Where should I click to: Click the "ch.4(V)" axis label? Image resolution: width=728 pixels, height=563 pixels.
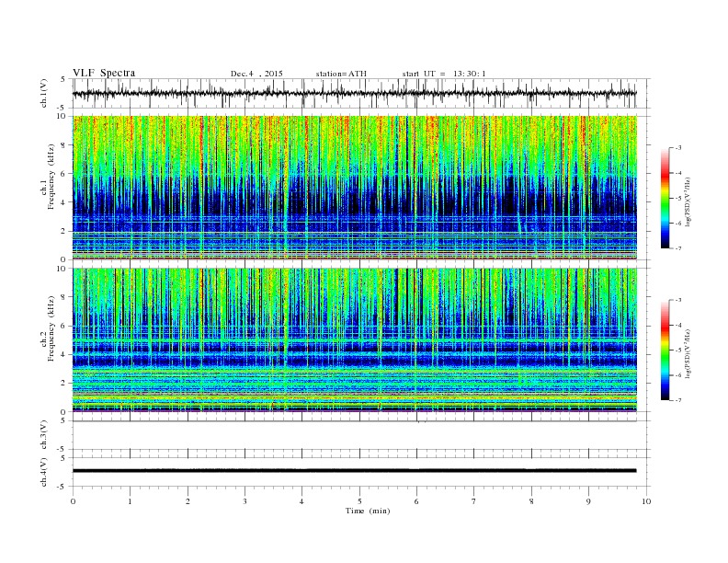pos(44,472)
